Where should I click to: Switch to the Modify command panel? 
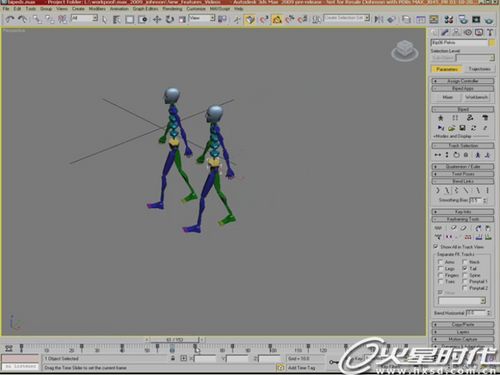[x=445, y=32]
